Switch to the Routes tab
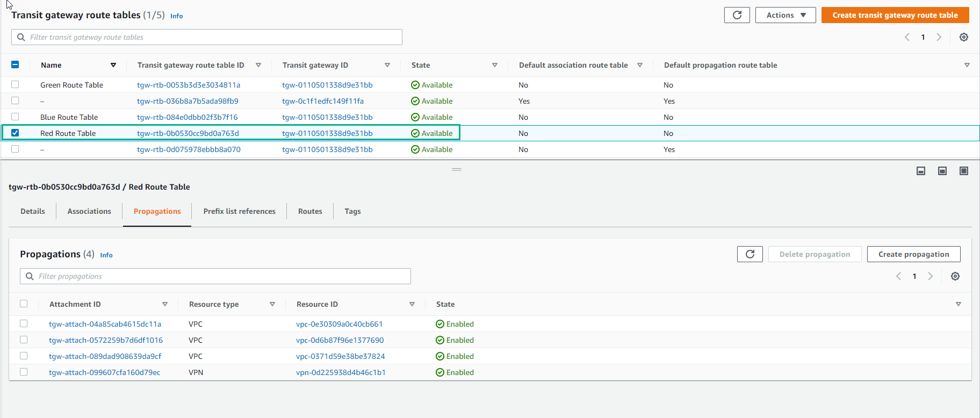Image resolution: width=980 pixels, height=418 pixels. 310,211
